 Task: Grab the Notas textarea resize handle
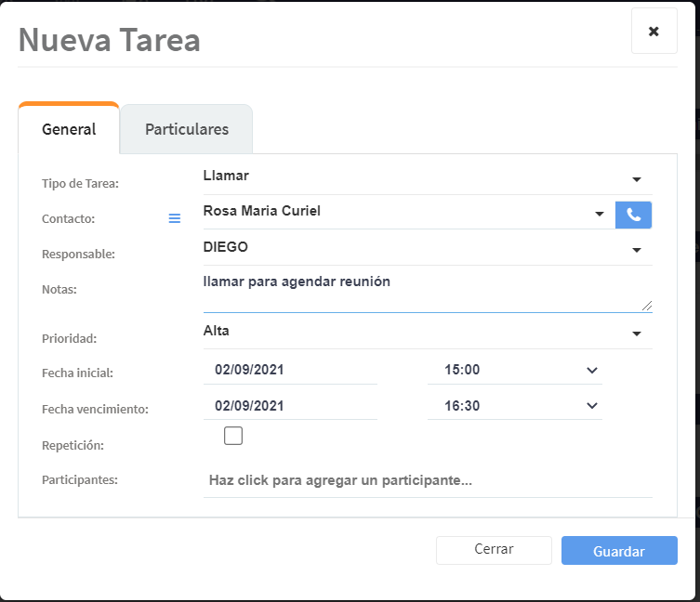(x=646, y=306)
